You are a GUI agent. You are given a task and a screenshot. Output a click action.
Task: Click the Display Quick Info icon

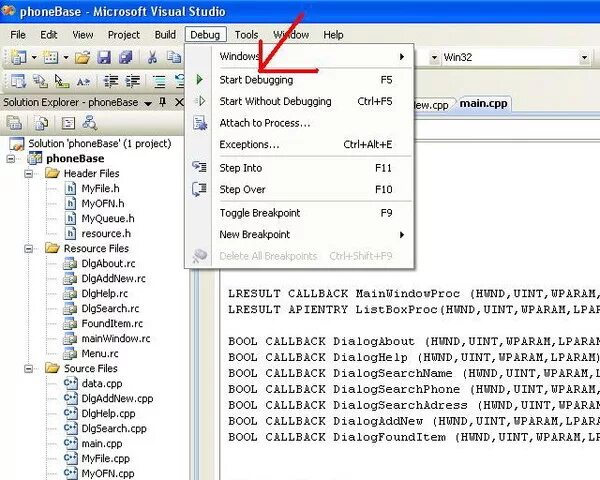62,81
